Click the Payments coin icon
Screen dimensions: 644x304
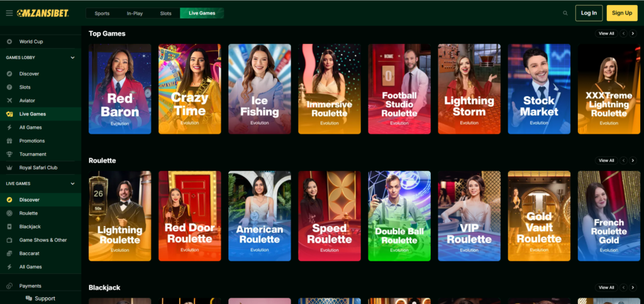point(10,286)
